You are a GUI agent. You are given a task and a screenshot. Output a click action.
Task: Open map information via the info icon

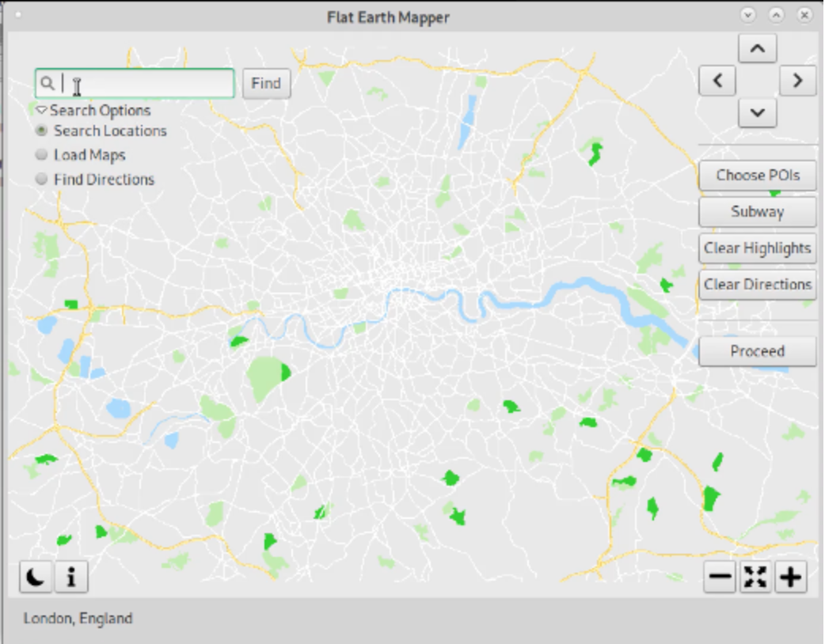(70, 577)
